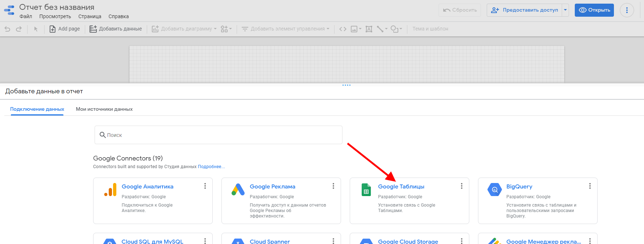This screenshot has height=244, width=644.
Task: Open the community visualizations icon dropdown
Action: pos(226,29)
